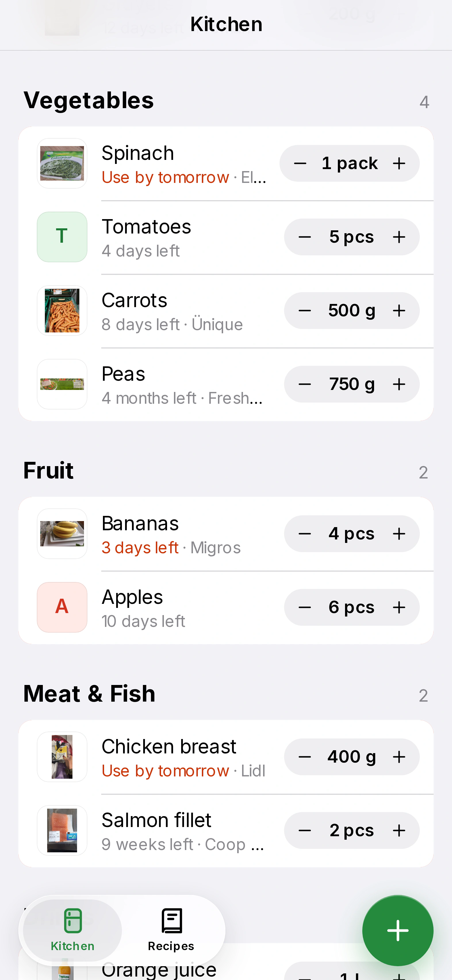The width and height of the screenshot is (452, 980).
Task: Tap the Tomatoes letter T icon
Action: 62,237
